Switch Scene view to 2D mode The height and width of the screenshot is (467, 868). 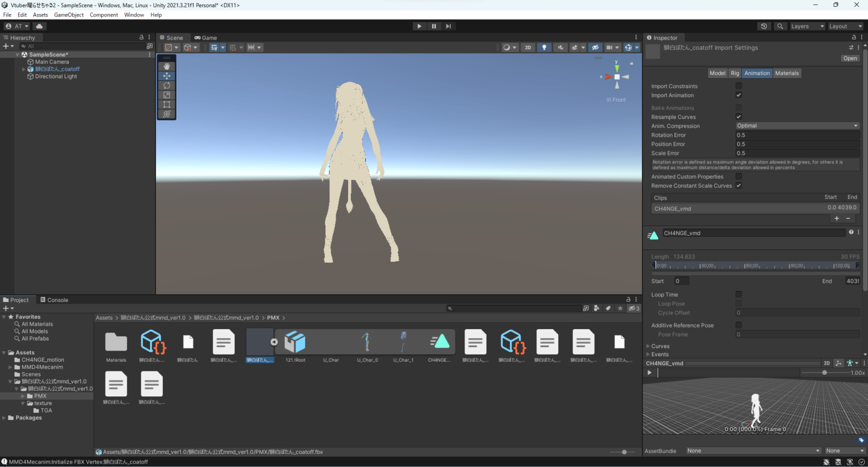pos(527,47)
